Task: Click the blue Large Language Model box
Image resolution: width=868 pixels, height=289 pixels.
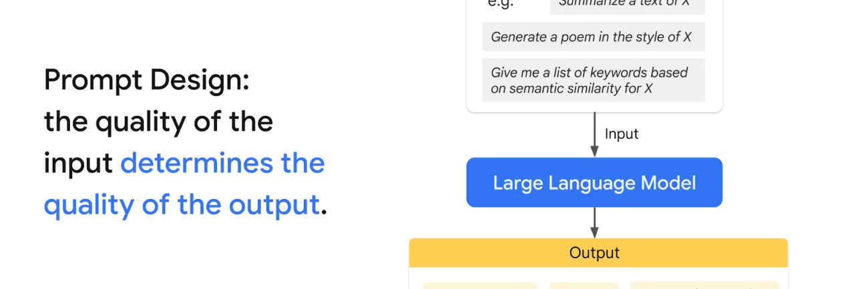Action: tap(594, 182)
